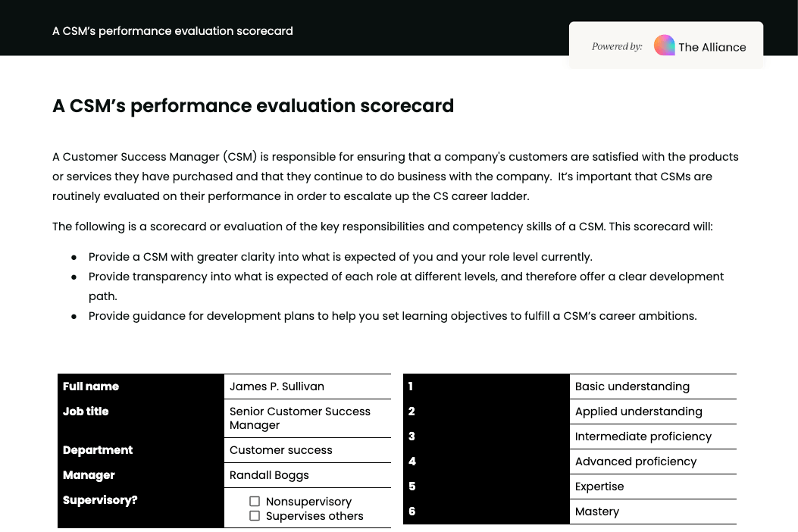Select rating level 1 'Basic understanding'
This screenshot has width=798, height=532.
click(x=632, y=386)
